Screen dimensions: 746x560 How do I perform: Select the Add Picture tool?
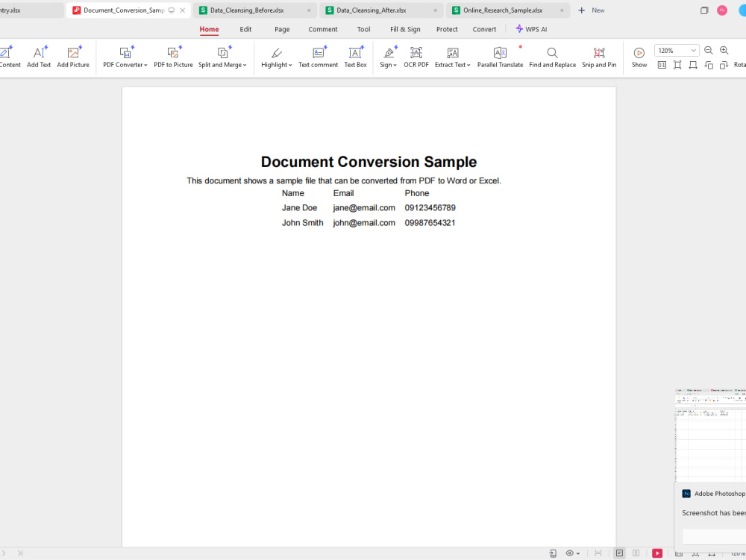click(73, 57)
